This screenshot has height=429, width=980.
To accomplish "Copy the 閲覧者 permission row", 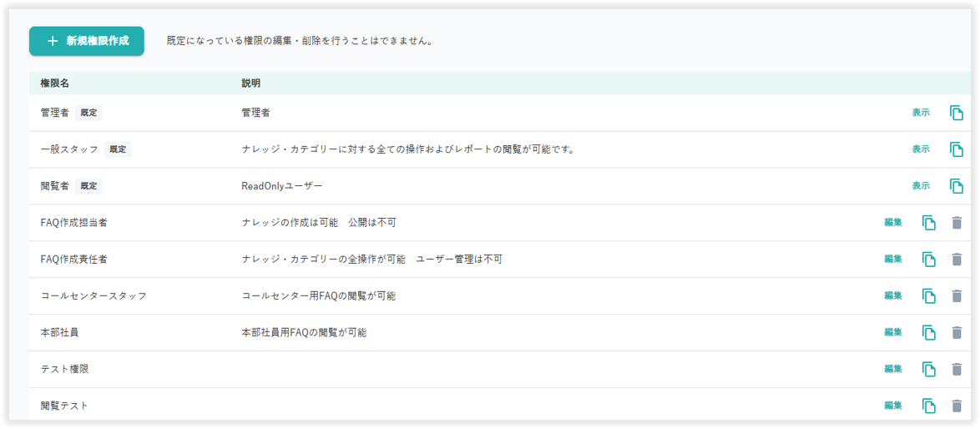I will pyautogui.click(x=957, y=186).
